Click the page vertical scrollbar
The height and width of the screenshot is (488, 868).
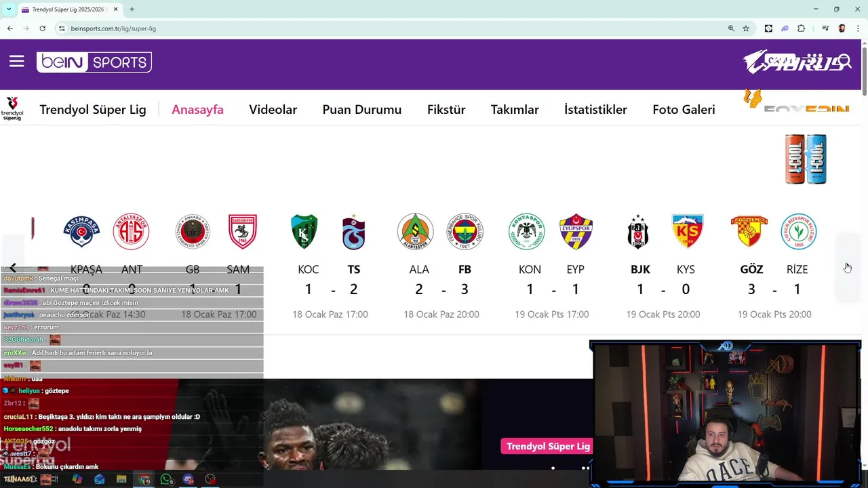click(x=864, y=71)
